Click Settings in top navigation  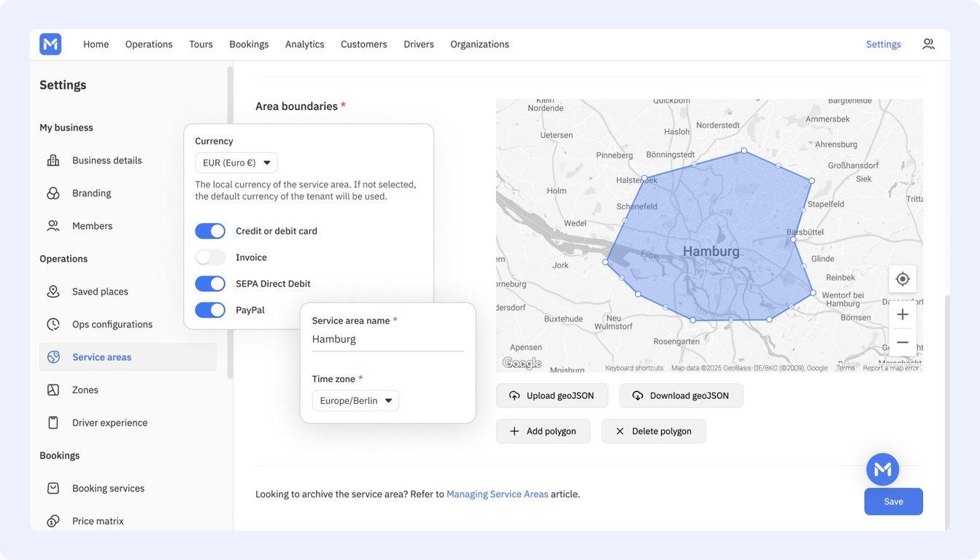tap(883, 44)
